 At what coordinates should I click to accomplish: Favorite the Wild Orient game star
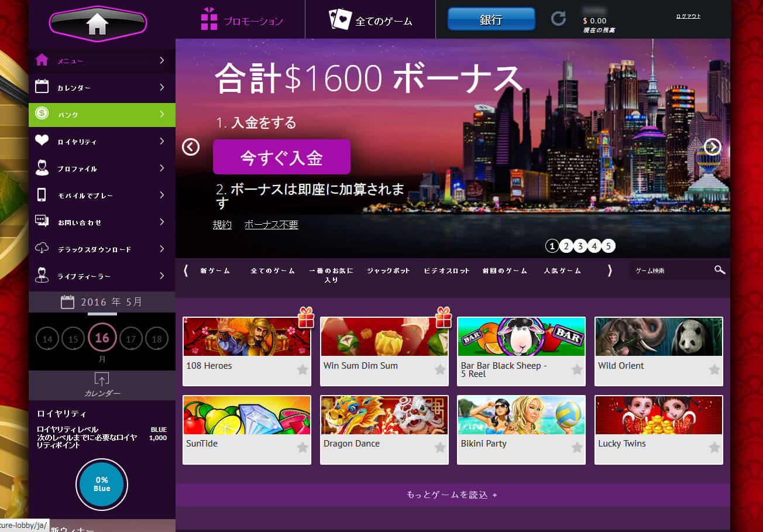714,369
